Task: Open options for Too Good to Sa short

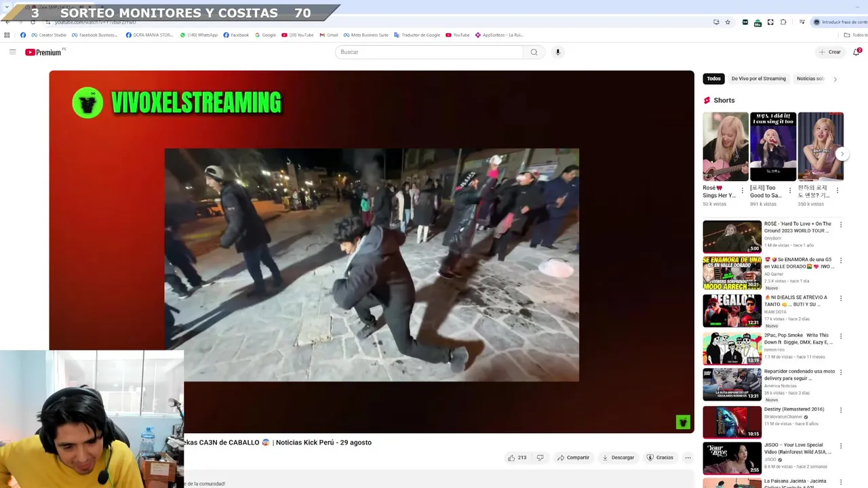Action: [x=789, y=190]
